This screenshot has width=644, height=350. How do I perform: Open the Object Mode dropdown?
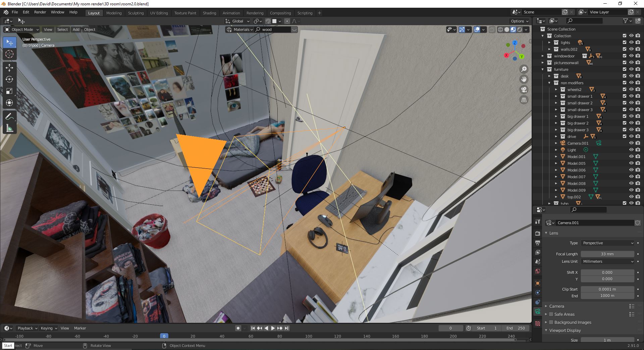(22, 30)
